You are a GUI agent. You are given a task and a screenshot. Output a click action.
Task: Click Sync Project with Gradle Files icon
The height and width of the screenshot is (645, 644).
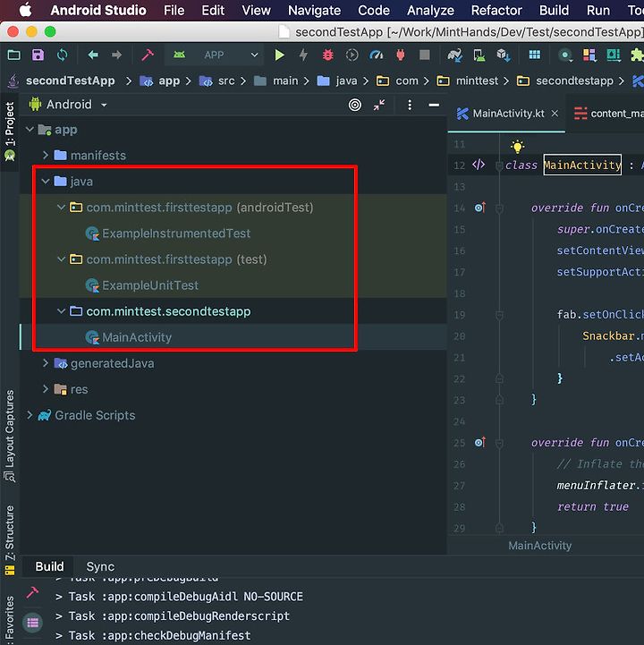(455, 55)
